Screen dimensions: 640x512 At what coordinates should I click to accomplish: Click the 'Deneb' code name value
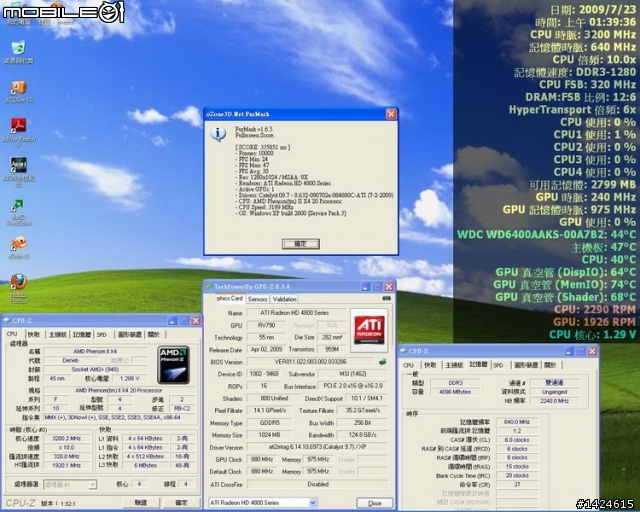(x=70, y=360)
